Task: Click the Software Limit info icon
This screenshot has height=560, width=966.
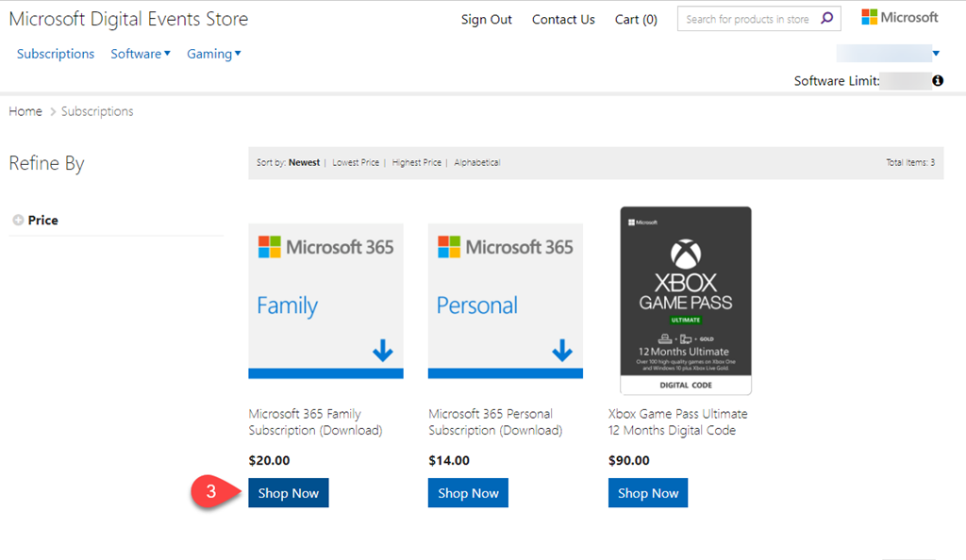Action: [x=938, y=81]
